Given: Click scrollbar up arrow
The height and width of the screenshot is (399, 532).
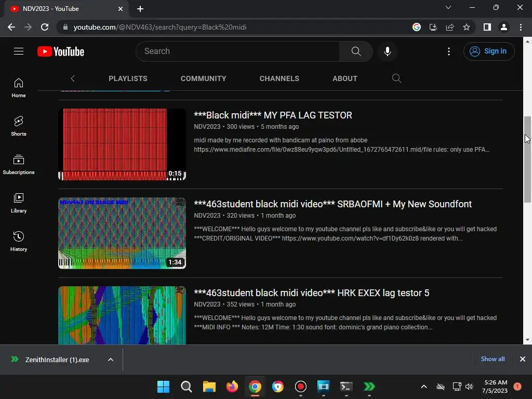Looking at the screenshot, I should coord(527,42).
